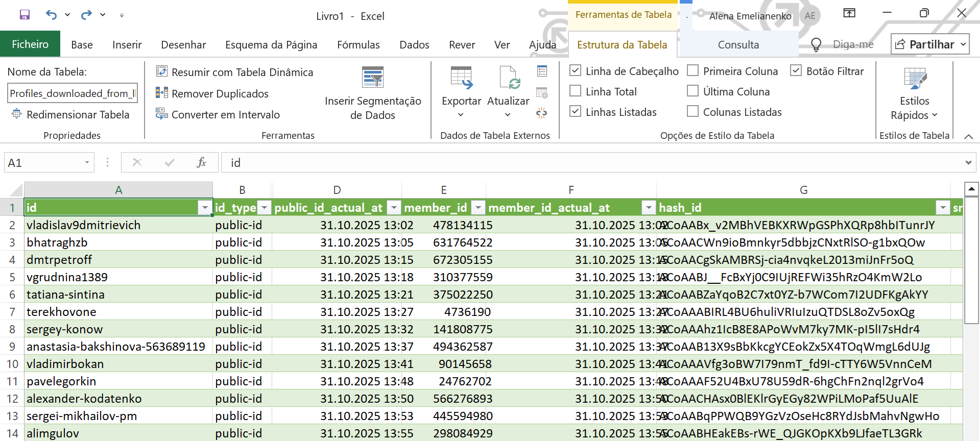Switch to the Consulta tab
This screenshot has height=441, width=980.
738,45
